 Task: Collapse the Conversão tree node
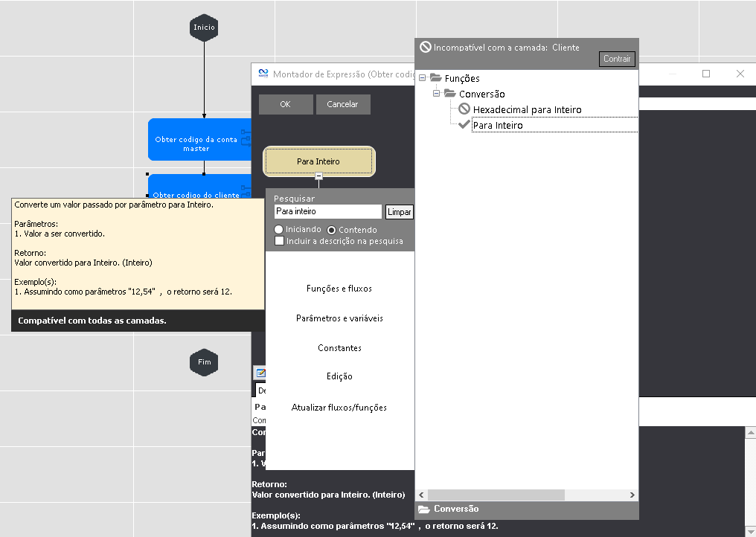pos(437,94)
